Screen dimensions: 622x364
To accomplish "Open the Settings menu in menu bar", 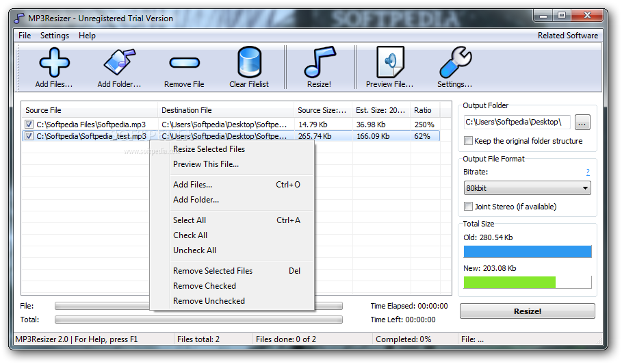I will [x=54, y=36].
